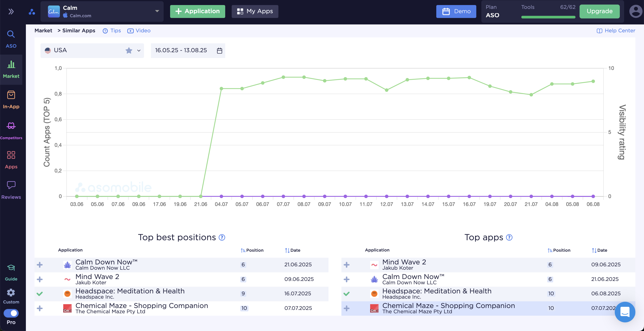Add Mind Wave 2 in Top best positions
This screenshot has height=331, width=644.
(40, 279)
